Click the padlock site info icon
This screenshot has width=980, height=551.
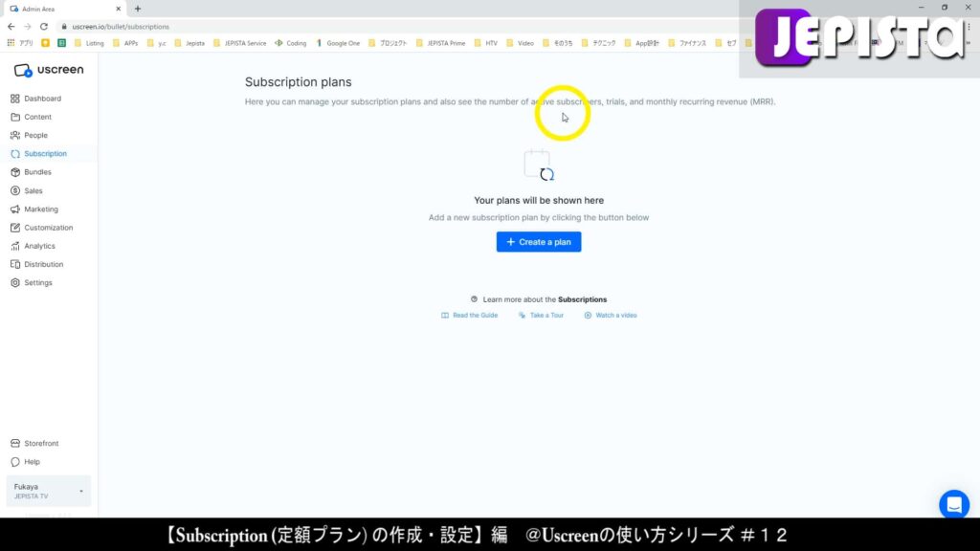64,27
